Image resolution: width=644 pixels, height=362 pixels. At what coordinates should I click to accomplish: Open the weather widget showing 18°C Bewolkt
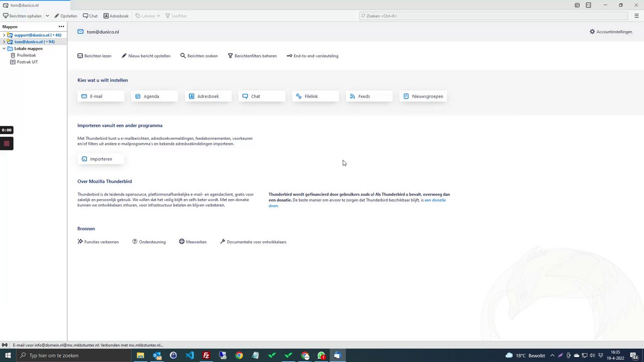525,355
